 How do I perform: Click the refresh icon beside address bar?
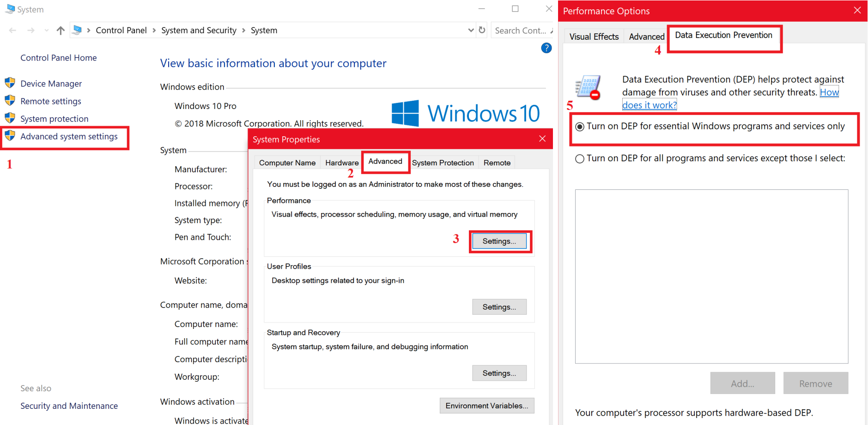pos(482,30)
